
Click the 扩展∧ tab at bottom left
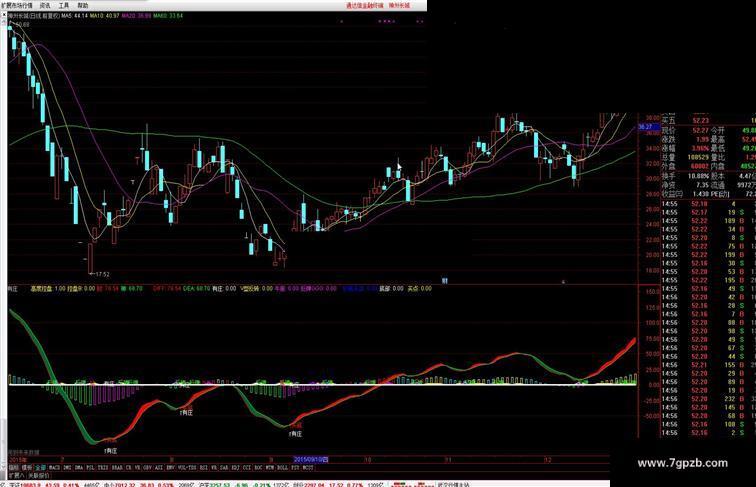16,475
